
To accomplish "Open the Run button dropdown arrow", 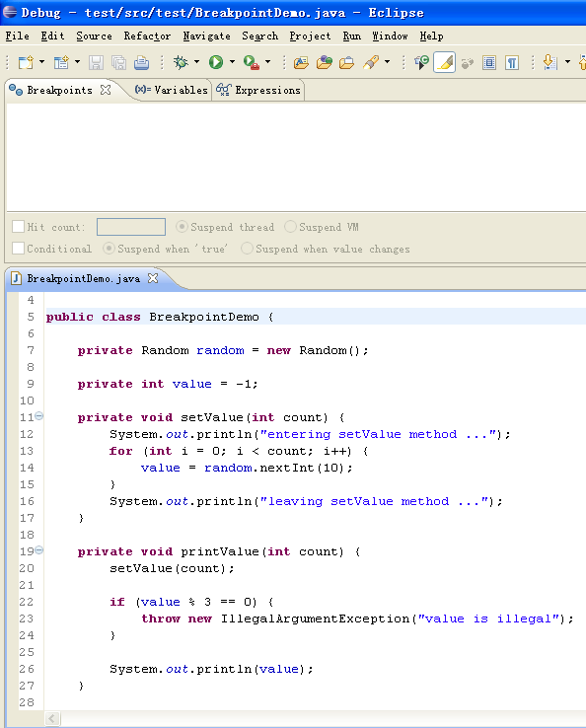I will point(232,62).
